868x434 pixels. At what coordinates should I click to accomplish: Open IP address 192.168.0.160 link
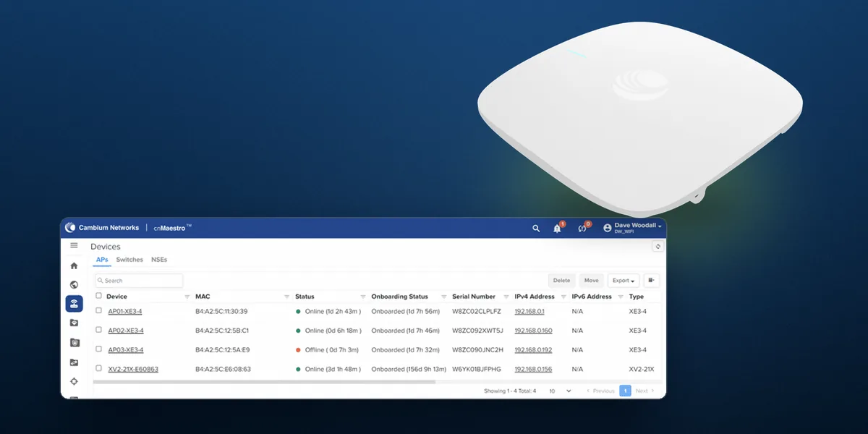pos(533,331)
